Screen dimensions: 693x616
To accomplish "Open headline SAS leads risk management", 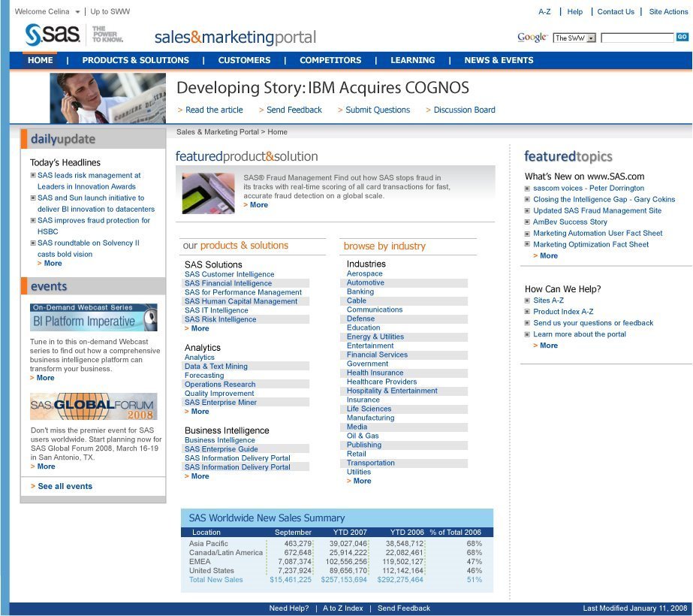I will tap(89, 181).
